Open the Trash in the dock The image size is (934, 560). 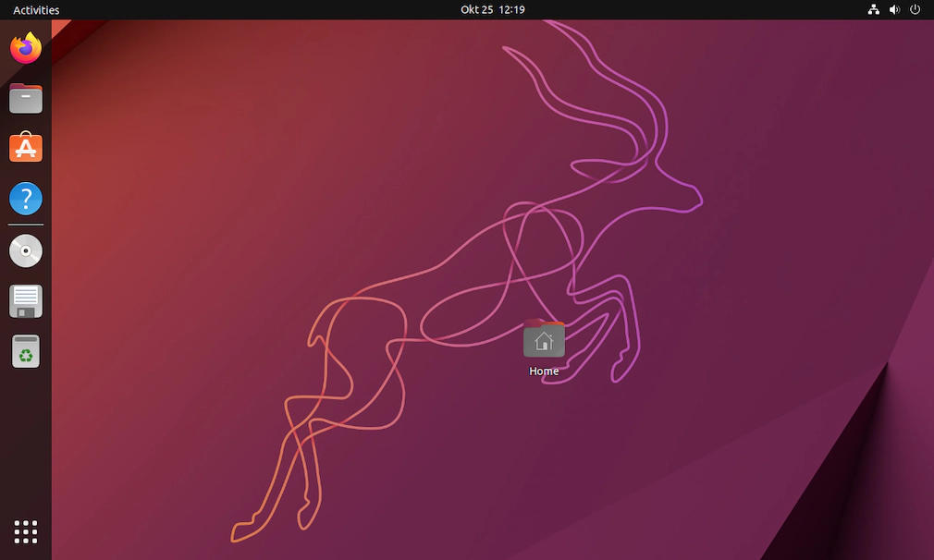(x=26, y=352)
